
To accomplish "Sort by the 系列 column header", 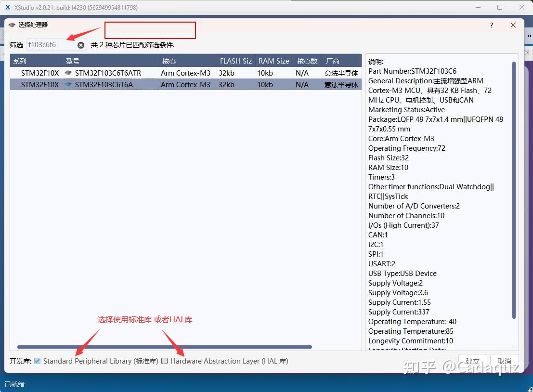I will tap(37, 61).
